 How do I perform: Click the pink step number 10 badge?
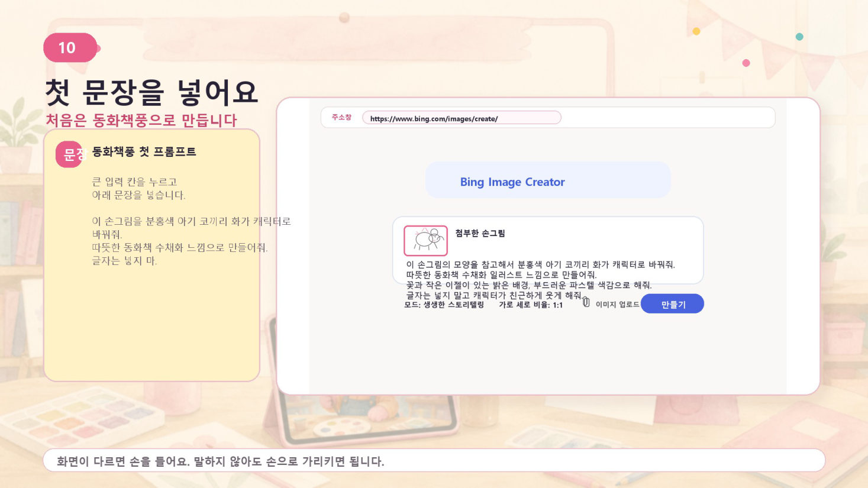70,47
